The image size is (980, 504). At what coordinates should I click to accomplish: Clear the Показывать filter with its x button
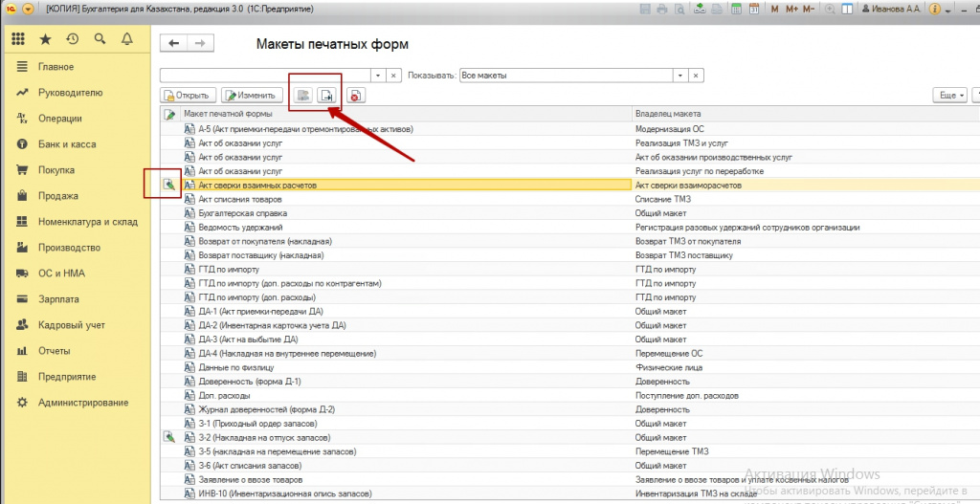point(696,75)
